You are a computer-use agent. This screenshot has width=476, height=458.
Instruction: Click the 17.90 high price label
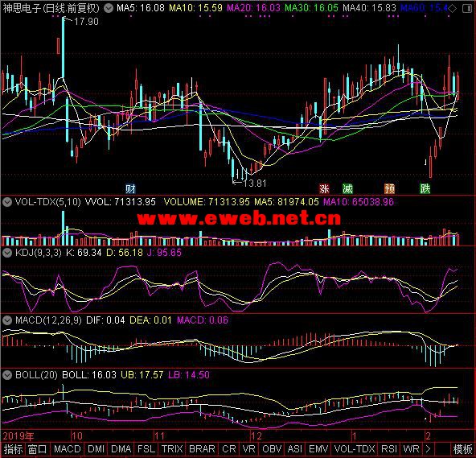[x=86, y=22]
